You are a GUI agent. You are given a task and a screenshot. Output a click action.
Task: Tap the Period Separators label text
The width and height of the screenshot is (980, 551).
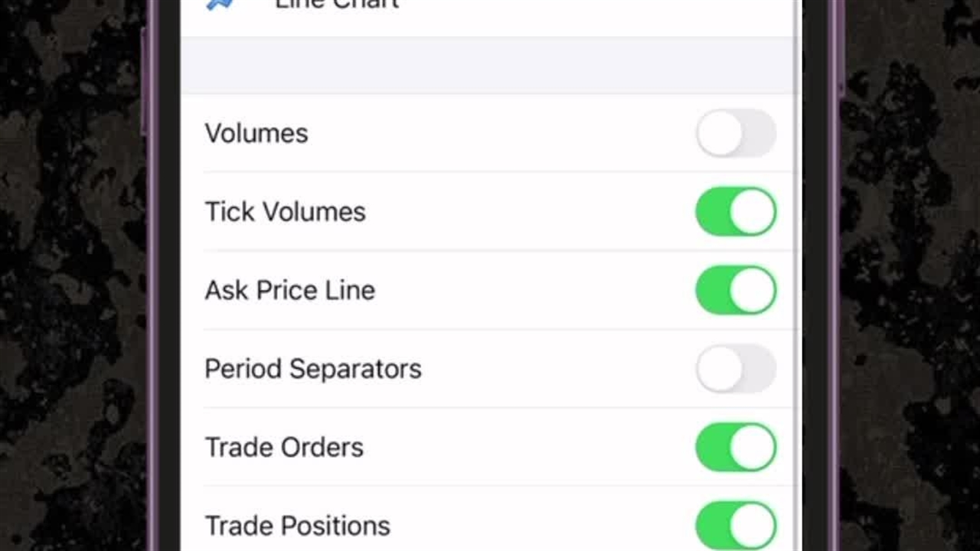pyautogui.click(x=312, y=369)
